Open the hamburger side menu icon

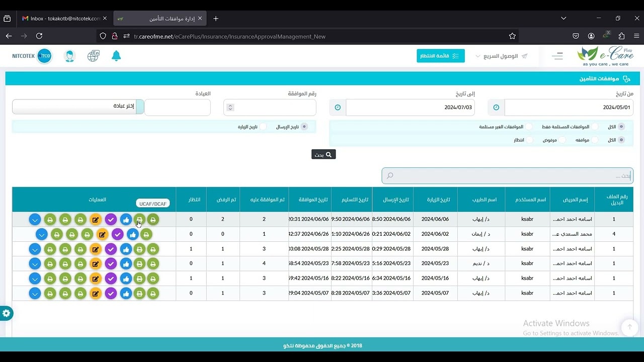[x=557, y=56]
